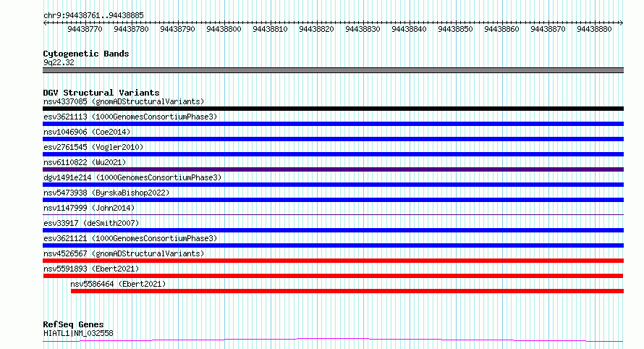
Task: Click the 94438770 ruler tick label
Action: 85,29
